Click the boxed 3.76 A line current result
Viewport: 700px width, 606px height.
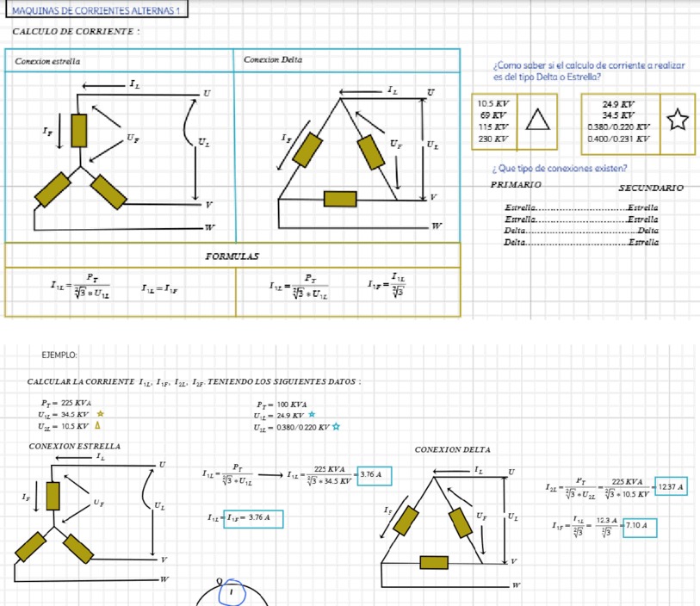tap(375, 476)
